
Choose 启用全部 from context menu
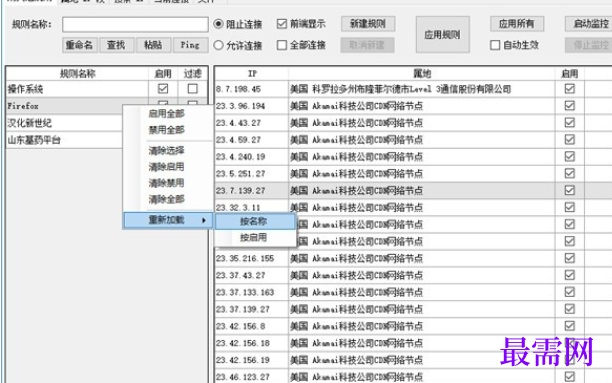tap(168, 114)
